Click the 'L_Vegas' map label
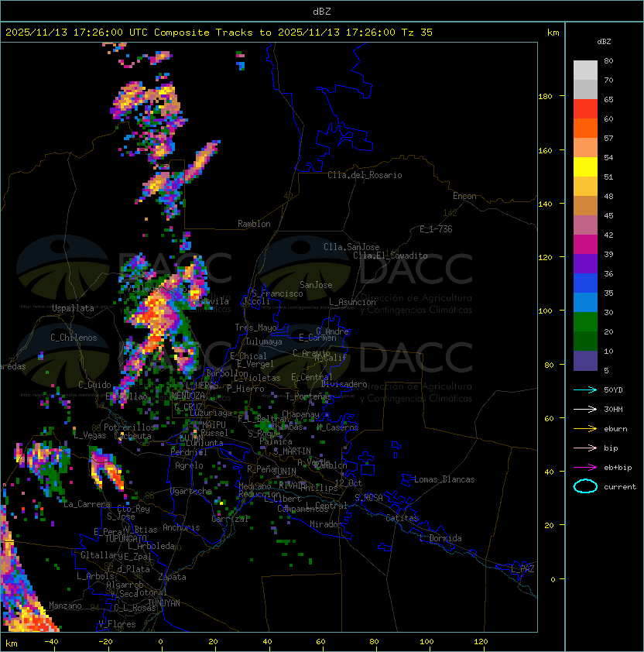 click(90, 435)
